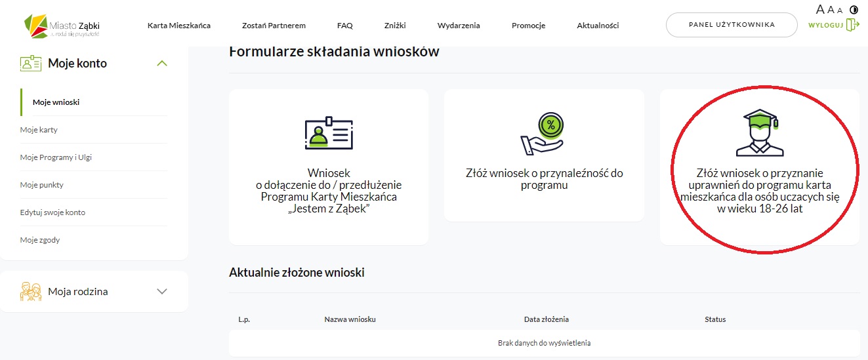Click the logout door icon
Viewport: 868px width, 360px height.
pyautogui.click(x=852, y=25)
